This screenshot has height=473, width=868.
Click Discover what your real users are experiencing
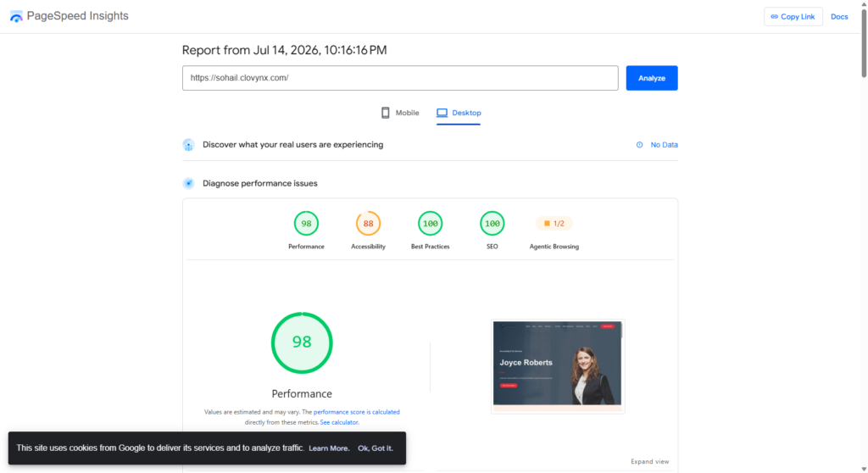[292, 145]
